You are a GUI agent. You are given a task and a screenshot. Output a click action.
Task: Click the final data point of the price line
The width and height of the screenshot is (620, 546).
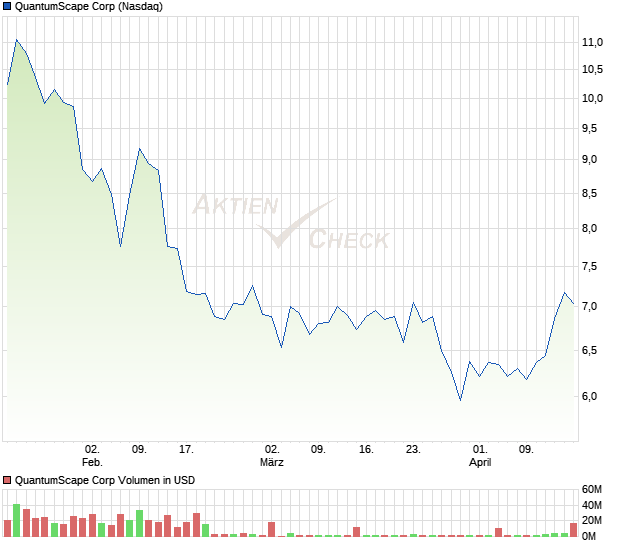pos(573,304)
